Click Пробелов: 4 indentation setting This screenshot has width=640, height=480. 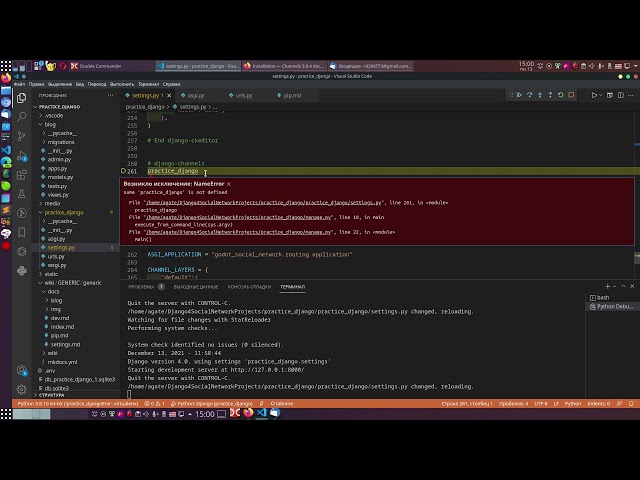pos(513,404)
